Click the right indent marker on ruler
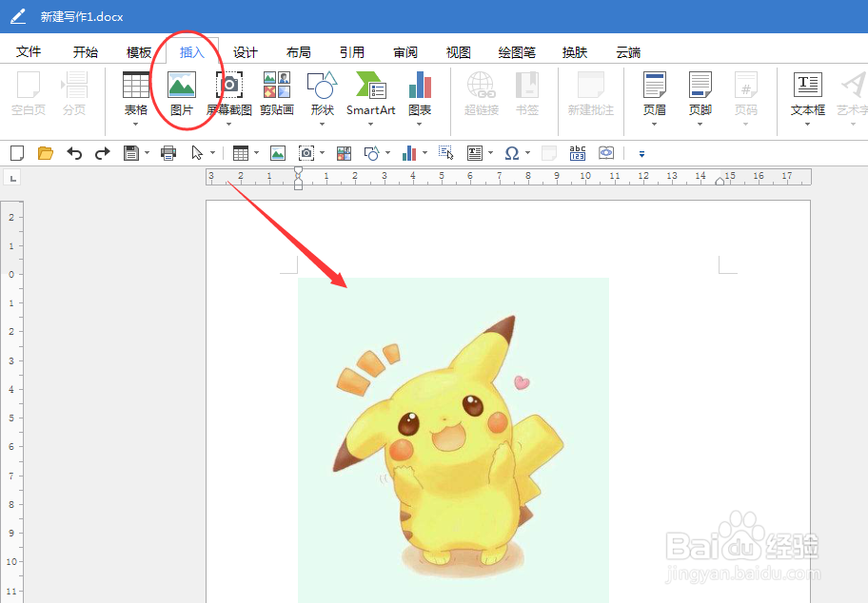The height and width of the screenshot is (603, 868). click(720, 181)
